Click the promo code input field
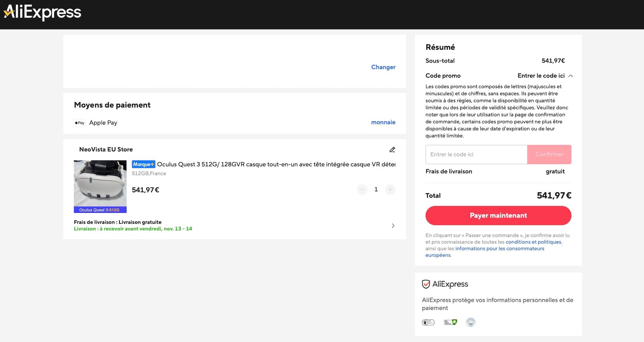This screenshot has width=644, height=342. (x=476, y=154)
